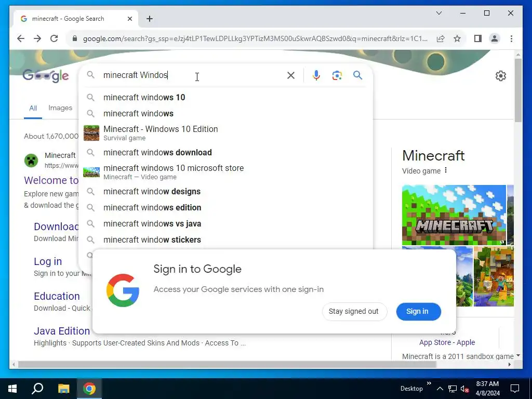The width and height of the screenshot is (532, 399).
Task: Open File Explorer from the taskbar
Action: click(63, 389)
